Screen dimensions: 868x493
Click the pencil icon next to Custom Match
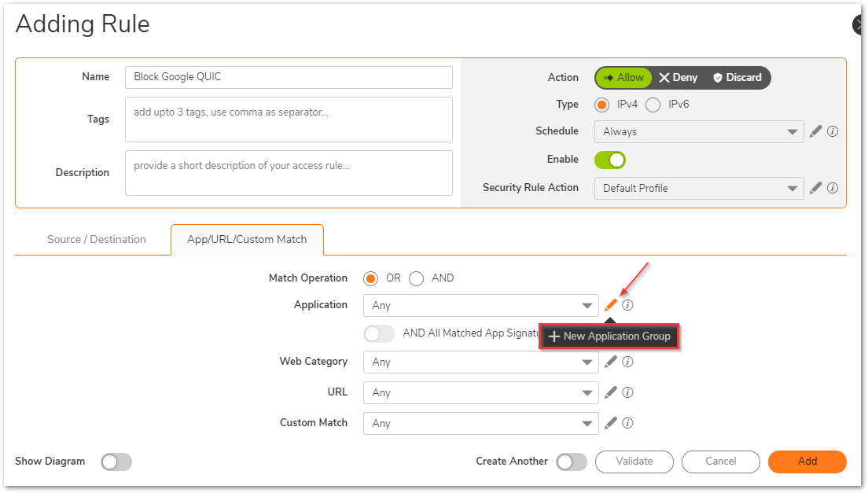tap(611, 423)
